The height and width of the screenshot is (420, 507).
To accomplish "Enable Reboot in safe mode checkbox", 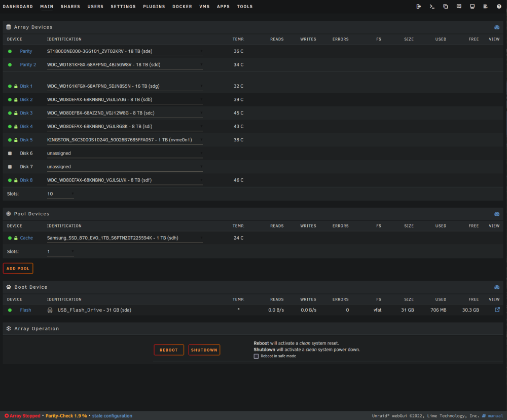I will coord(256,356).
